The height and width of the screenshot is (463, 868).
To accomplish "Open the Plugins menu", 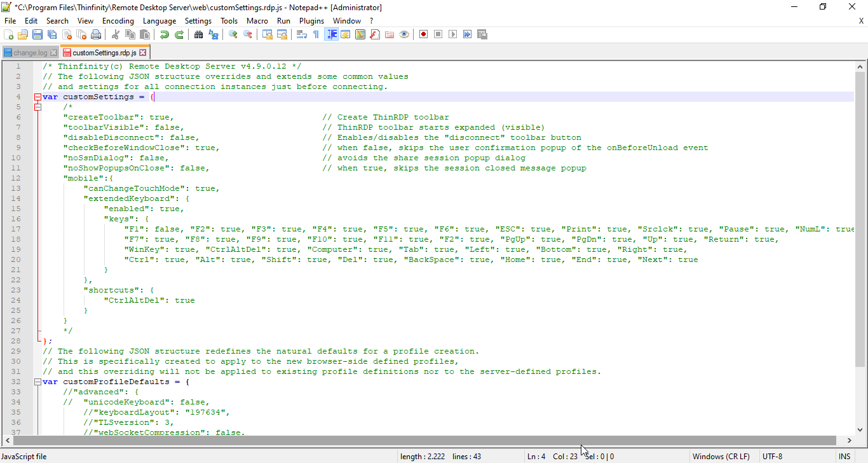I will coord(311,20).
